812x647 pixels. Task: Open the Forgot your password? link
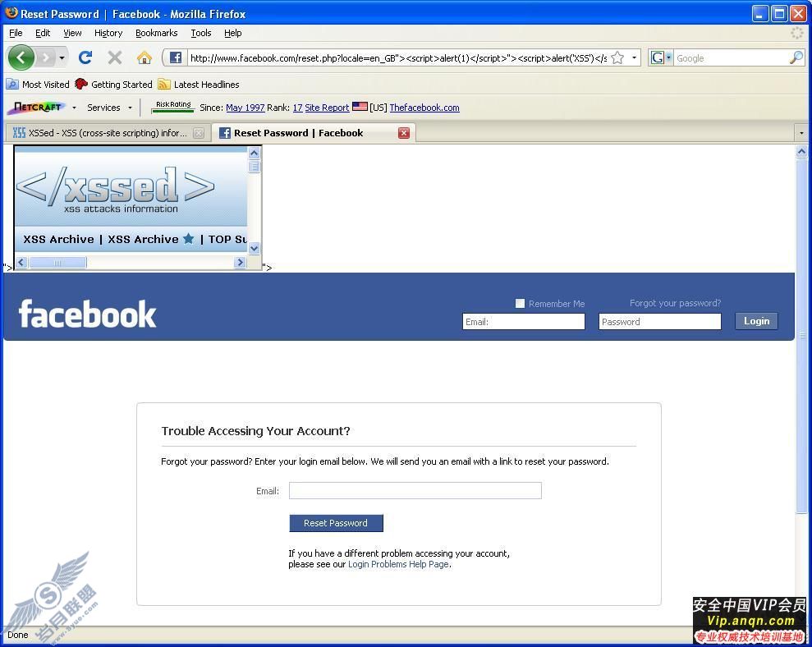[x=675, y=303]
